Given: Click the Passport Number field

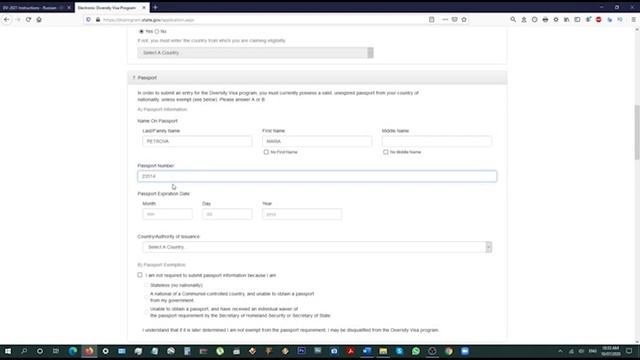Looking at the screenshot, I should (x=317, y=176).
